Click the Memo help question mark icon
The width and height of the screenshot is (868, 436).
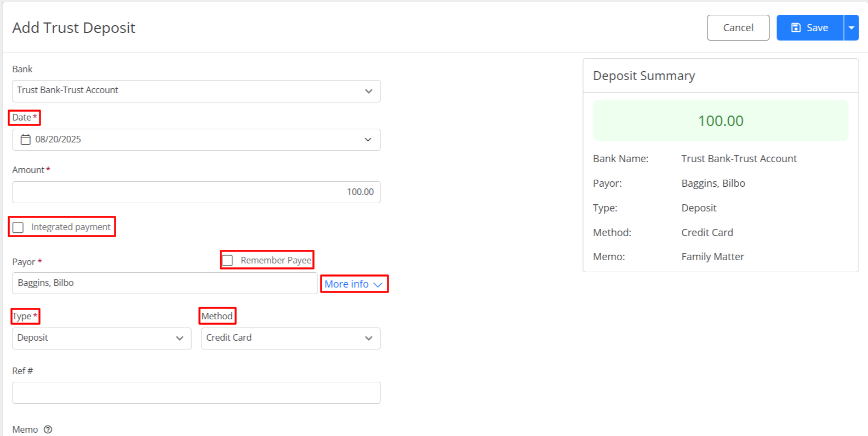pos(48,429)
